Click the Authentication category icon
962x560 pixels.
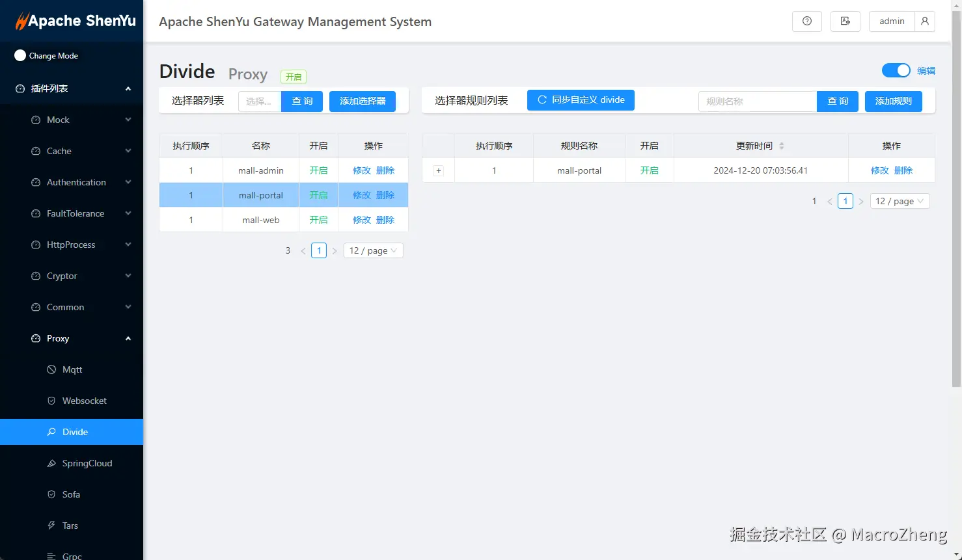[x=36, y=182]
